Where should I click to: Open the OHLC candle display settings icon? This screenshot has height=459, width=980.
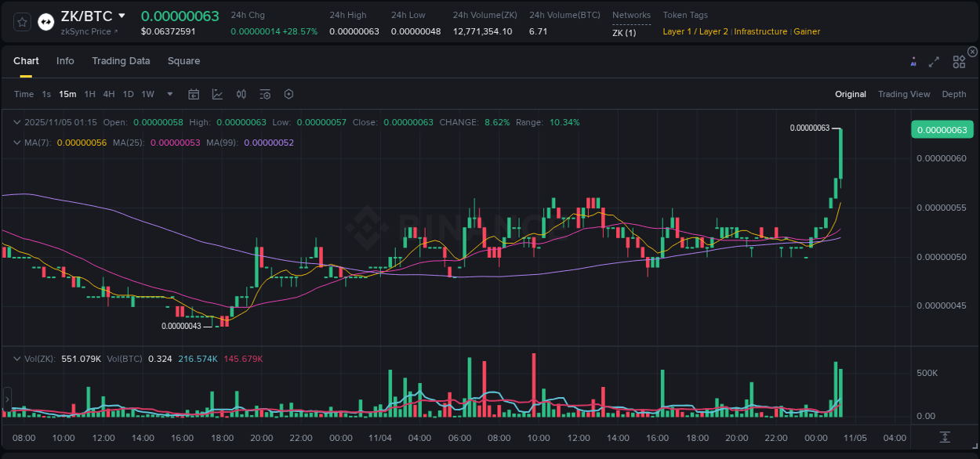(x=241, y=94)
